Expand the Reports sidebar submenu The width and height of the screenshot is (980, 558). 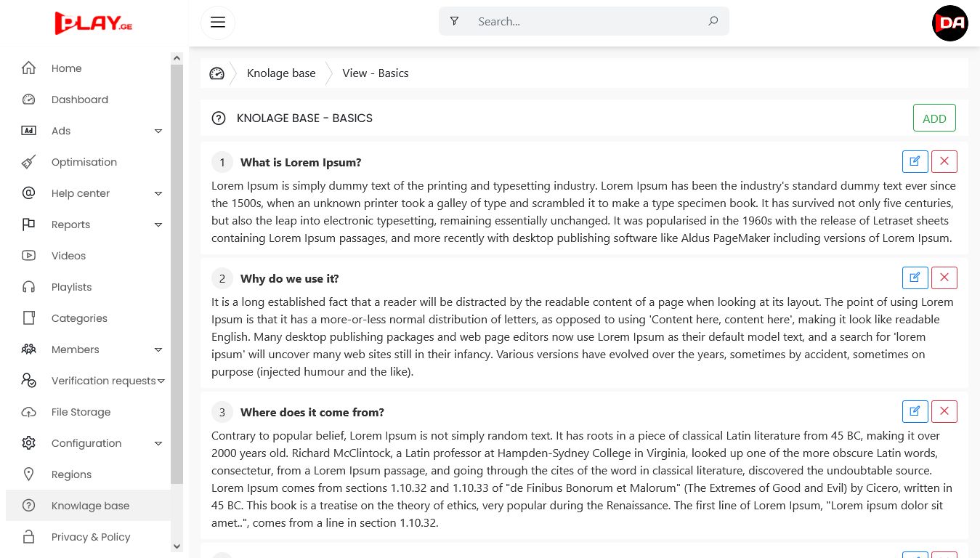tap(158, 225)
